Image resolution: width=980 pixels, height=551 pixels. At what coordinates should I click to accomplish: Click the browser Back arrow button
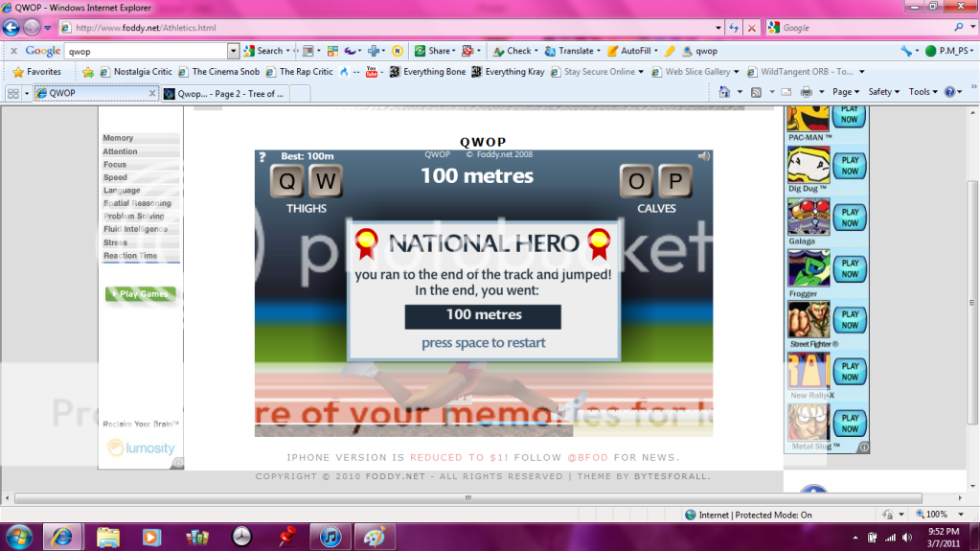11,28
